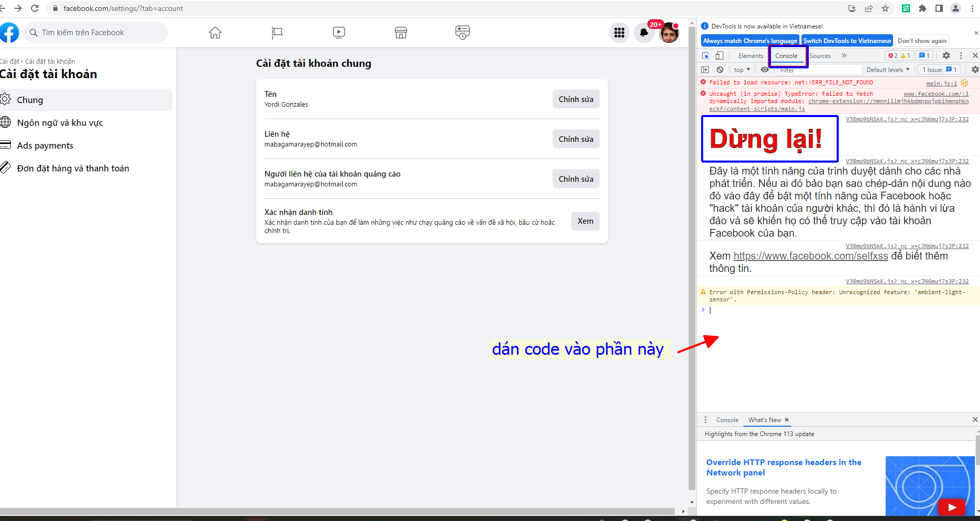Click the errors and warnings counter
Image resolution: width=980 pixels, height=521 pixels.
(x=899, y=55)
